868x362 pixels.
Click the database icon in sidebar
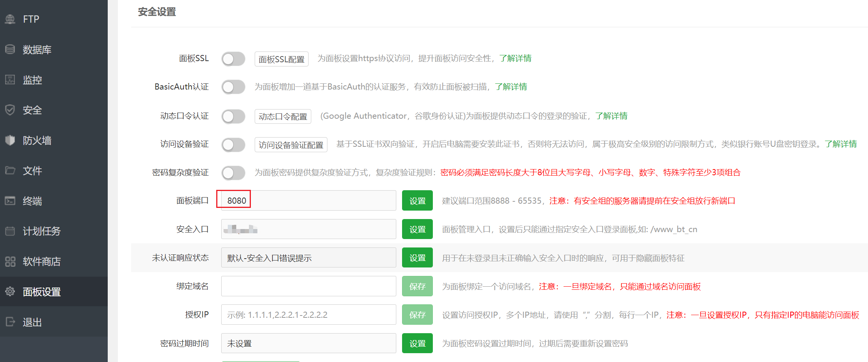10,49
